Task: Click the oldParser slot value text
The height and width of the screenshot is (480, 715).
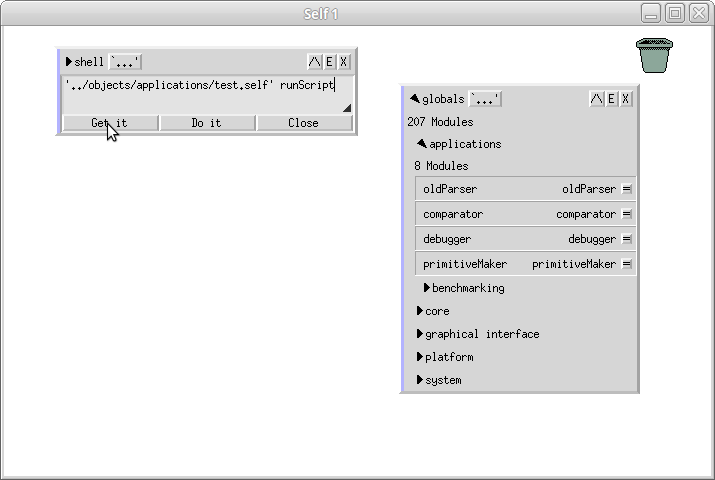Action: coord(589,189)
